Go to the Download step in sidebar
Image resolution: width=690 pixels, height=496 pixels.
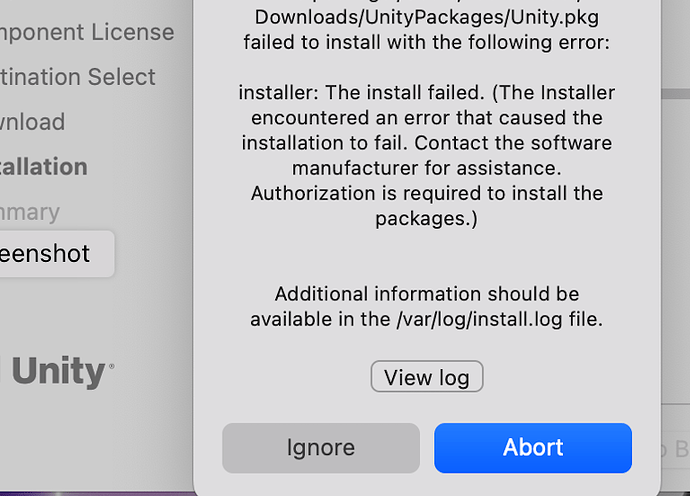coord(33,122)
